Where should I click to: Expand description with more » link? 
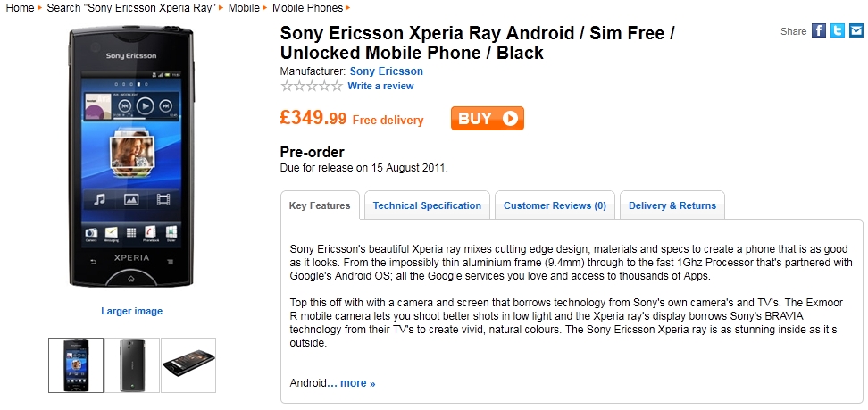pos(357,383)
